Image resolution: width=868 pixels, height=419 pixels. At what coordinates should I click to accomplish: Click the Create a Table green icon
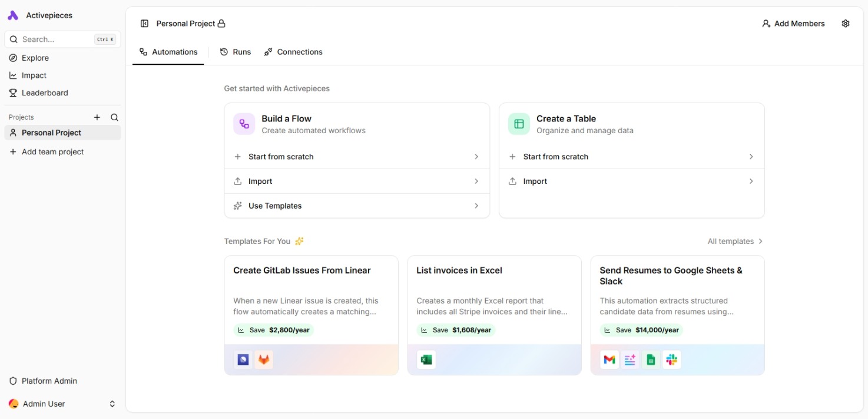tap(519, 124)
